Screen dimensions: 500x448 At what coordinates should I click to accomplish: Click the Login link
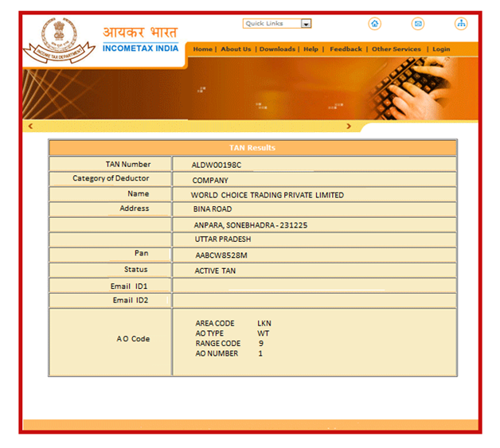tap(441, 49)
